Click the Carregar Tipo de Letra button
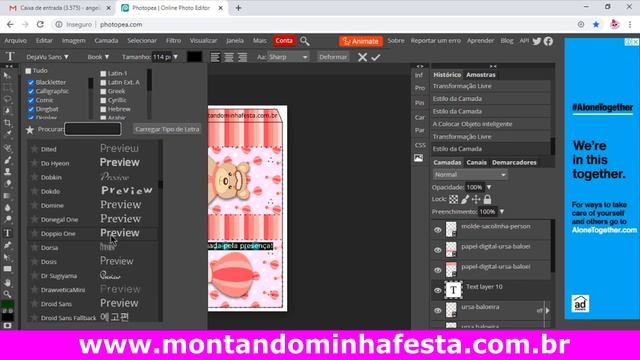The width and height of the screenshot is (640, 360). [x=167, y=129]
